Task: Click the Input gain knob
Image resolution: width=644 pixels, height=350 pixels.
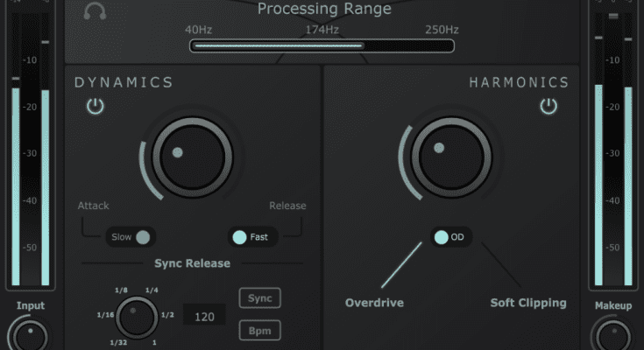Action: click(x=30, y=335)
